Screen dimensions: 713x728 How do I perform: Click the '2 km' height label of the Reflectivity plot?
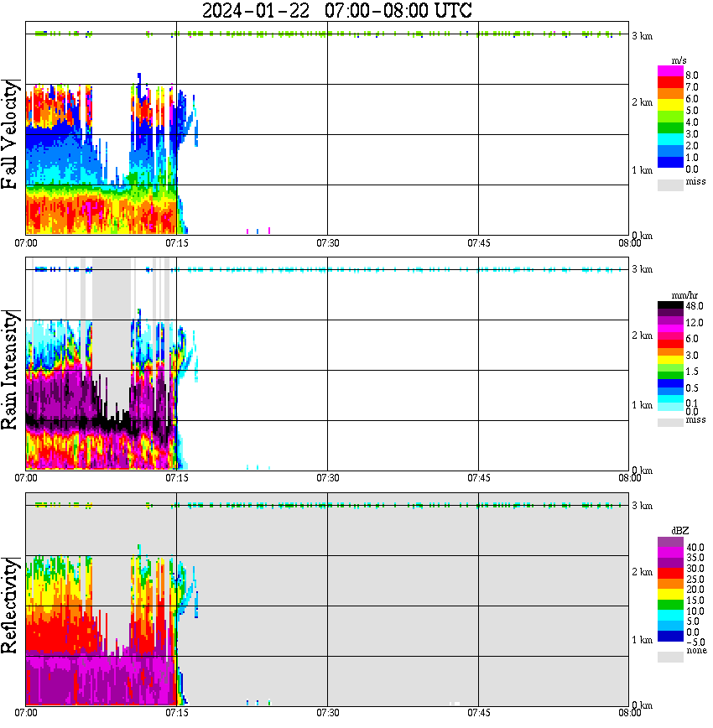(x=642, y=572)
